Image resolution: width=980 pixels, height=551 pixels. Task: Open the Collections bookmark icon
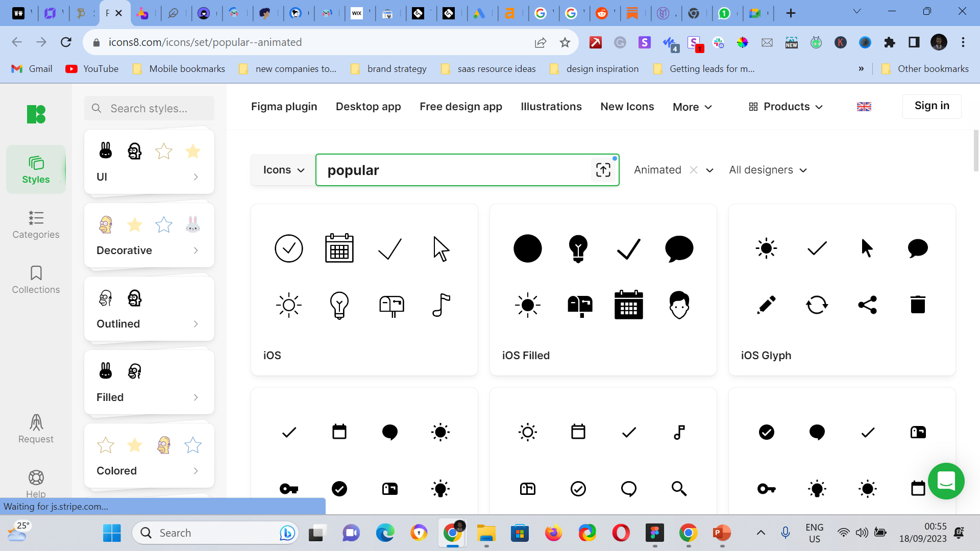coord(36,273)
